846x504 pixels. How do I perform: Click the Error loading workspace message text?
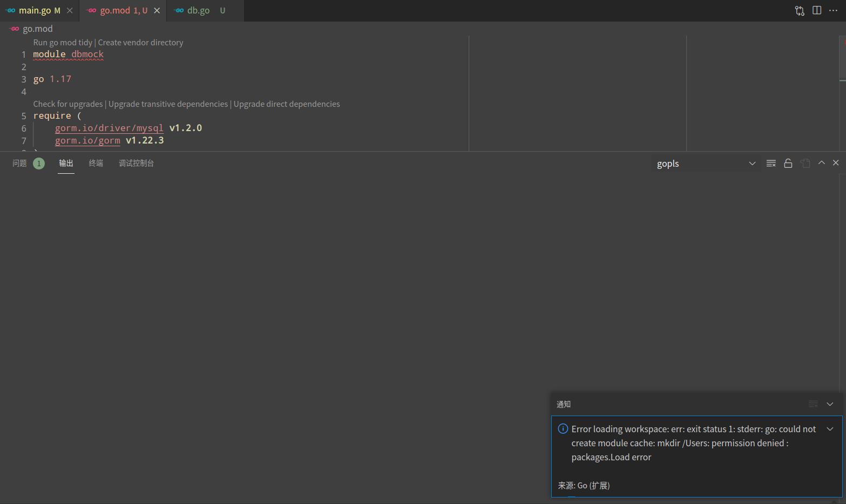click(x=694, y=443)
